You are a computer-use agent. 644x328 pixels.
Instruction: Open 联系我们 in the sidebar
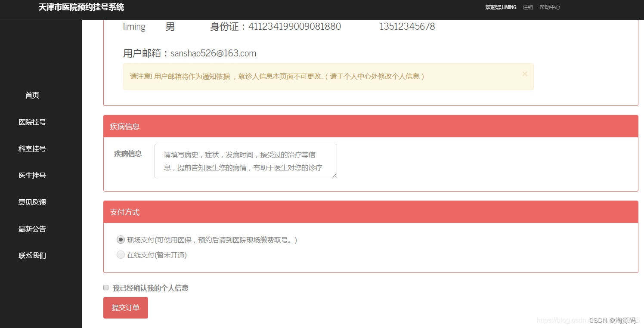click(32, 256)
